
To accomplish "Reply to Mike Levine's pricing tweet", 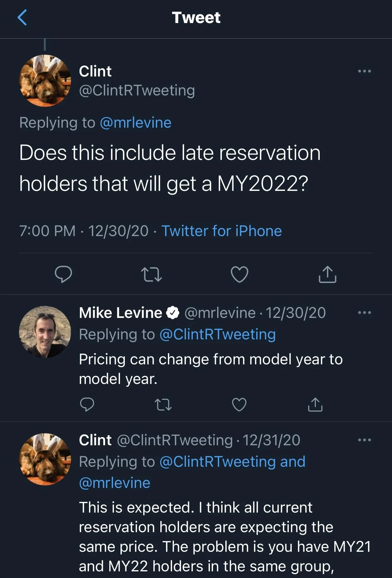I will coord(87,404).
